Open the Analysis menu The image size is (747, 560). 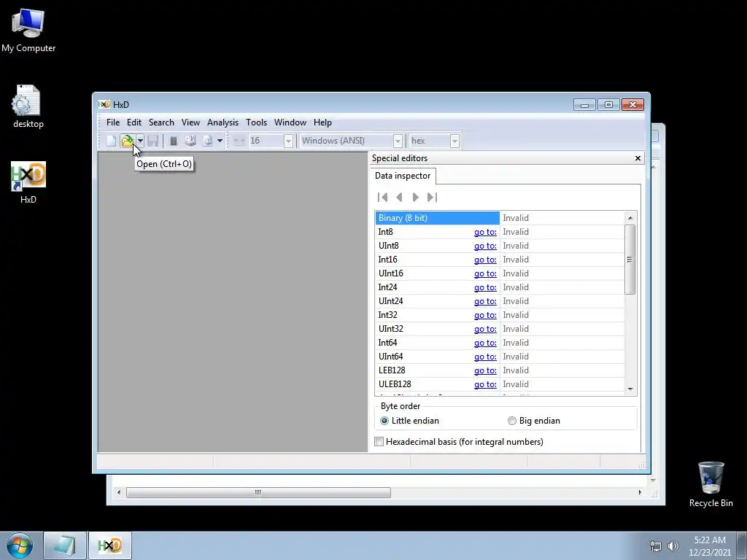pyautogui.click(x=222, y=122)
